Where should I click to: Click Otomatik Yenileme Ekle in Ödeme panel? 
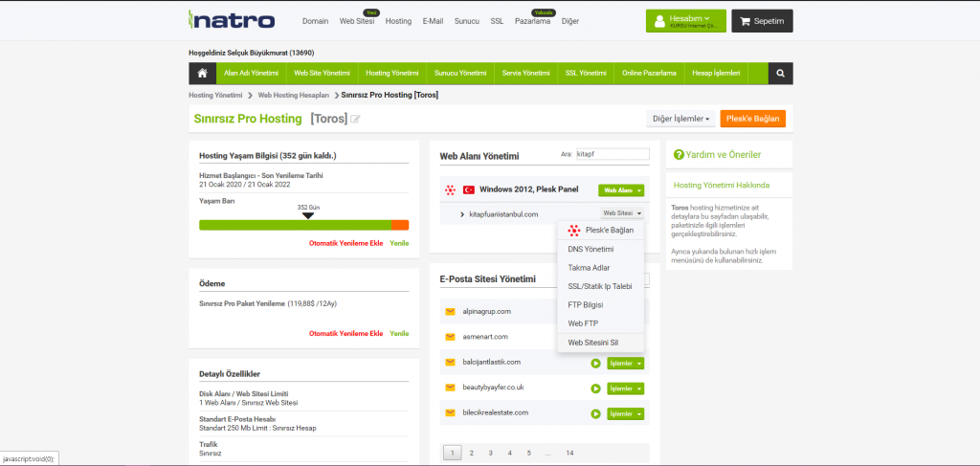point(346,334)
